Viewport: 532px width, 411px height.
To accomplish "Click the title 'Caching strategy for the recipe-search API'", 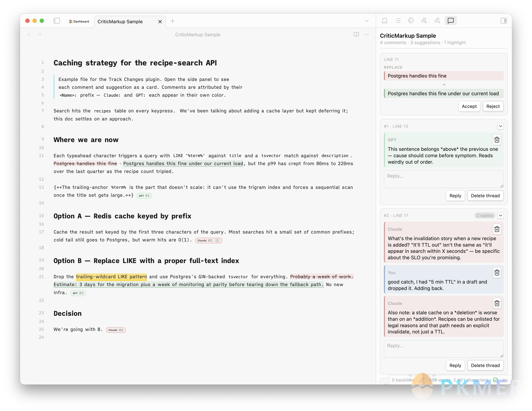I will pos(135,63).
